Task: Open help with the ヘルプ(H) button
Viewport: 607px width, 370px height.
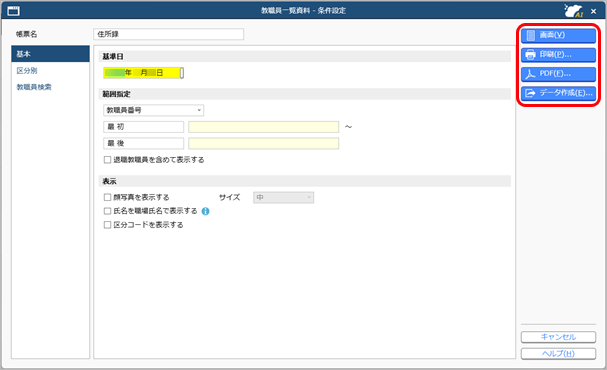Action: point(558,354)
